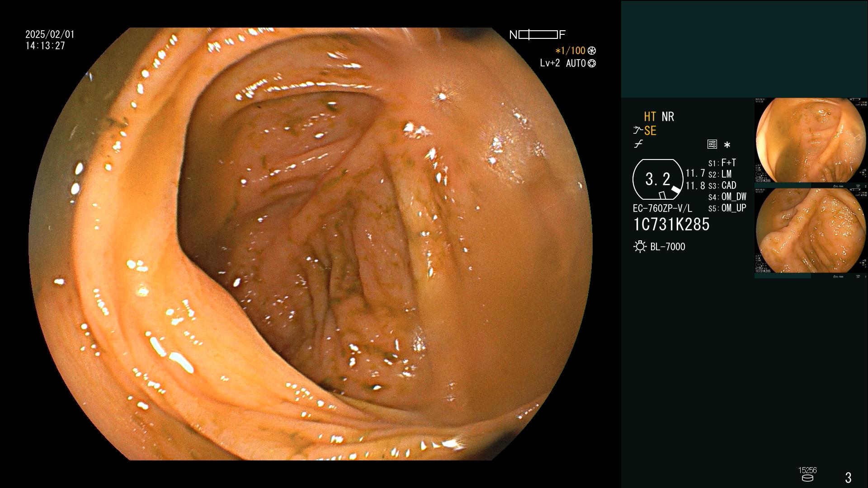
Task: Click the storage disk icon under 15256
Action: [807, 478]
